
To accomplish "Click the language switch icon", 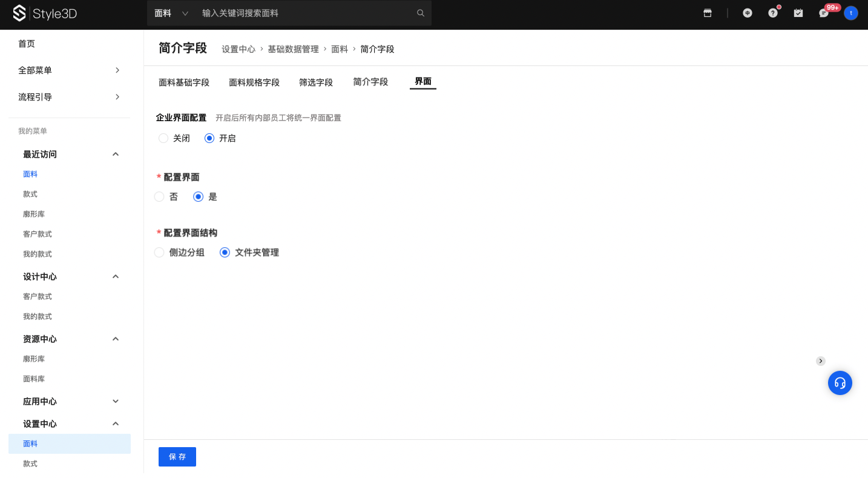I will 748,13.
